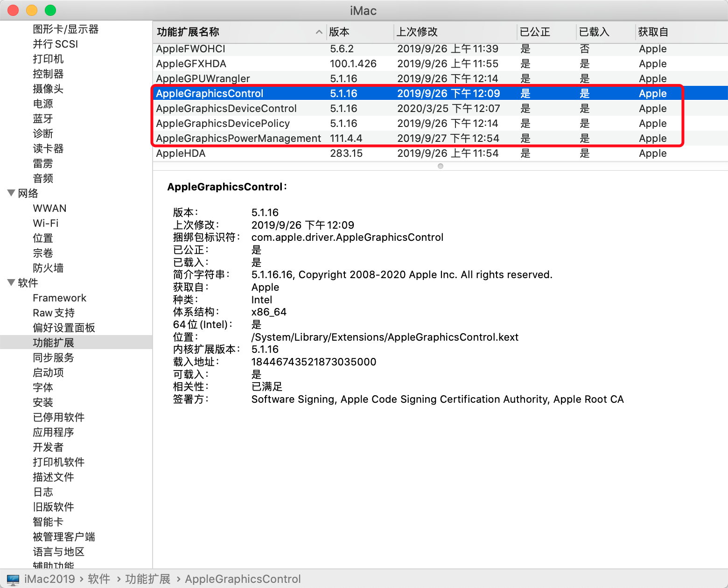Sort by 功能扩展名称 column header

point(239,32)
